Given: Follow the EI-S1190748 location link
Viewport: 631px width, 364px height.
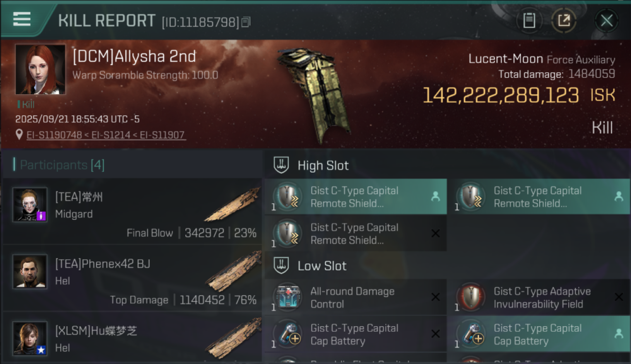Looking at the screenshot, I should pyautogui.click(x=54, y=135).
